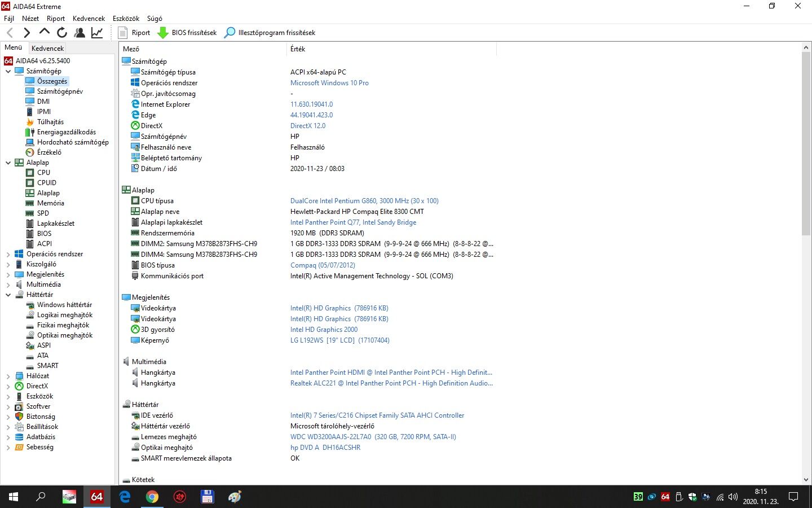This screenshot has width=812, height=508.
Task: Select Lapkakészlet tree item
Action: [56, 224]
